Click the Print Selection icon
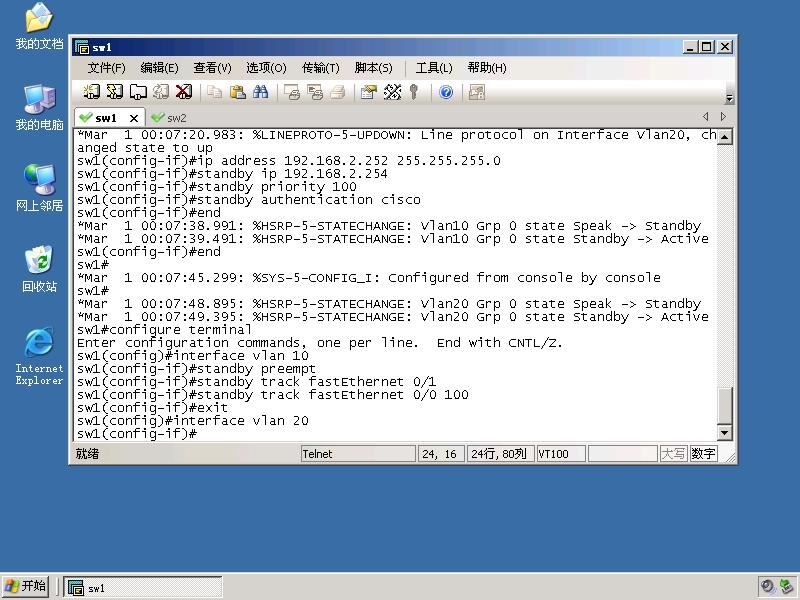This screenshot has width=800, height=600. coord(315,92)
